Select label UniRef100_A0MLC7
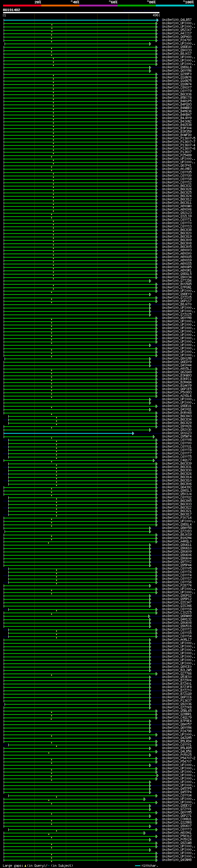The width and height of the screenshot is (197, 868). point(177,640)
